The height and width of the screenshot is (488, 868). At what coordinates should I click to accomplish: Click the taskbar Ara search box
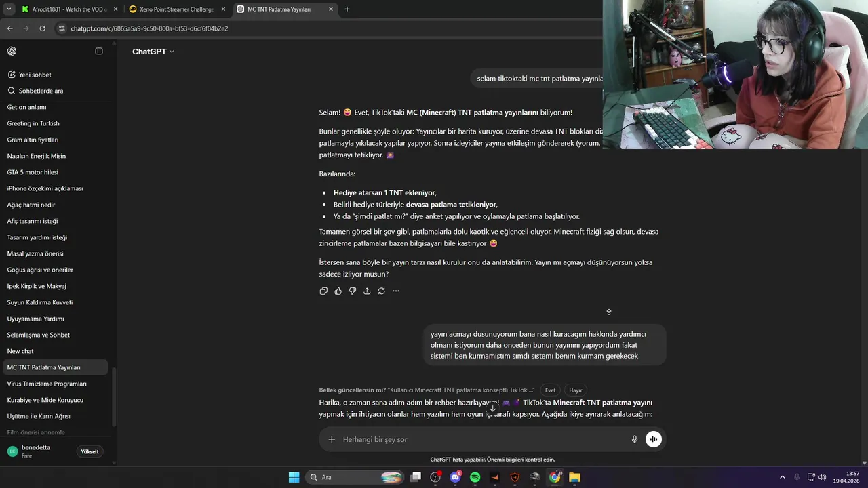click(355, 477)
